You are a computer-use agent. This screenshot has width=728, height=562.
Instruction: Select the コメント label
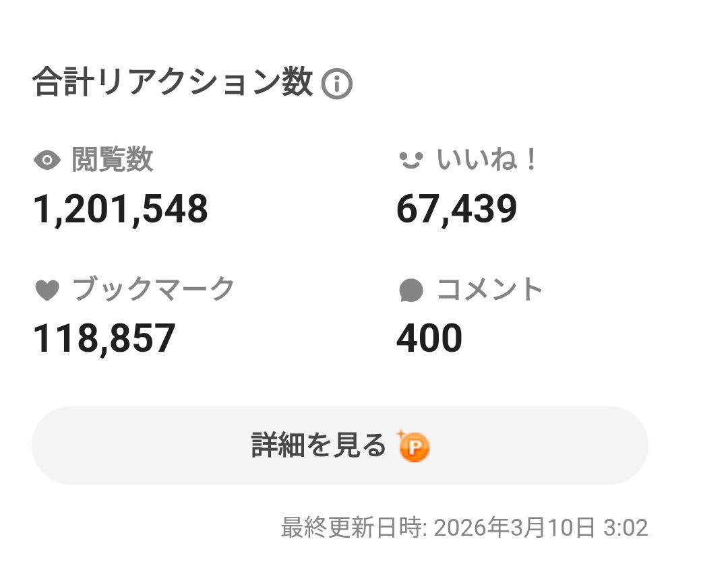[x=489, y=290]
